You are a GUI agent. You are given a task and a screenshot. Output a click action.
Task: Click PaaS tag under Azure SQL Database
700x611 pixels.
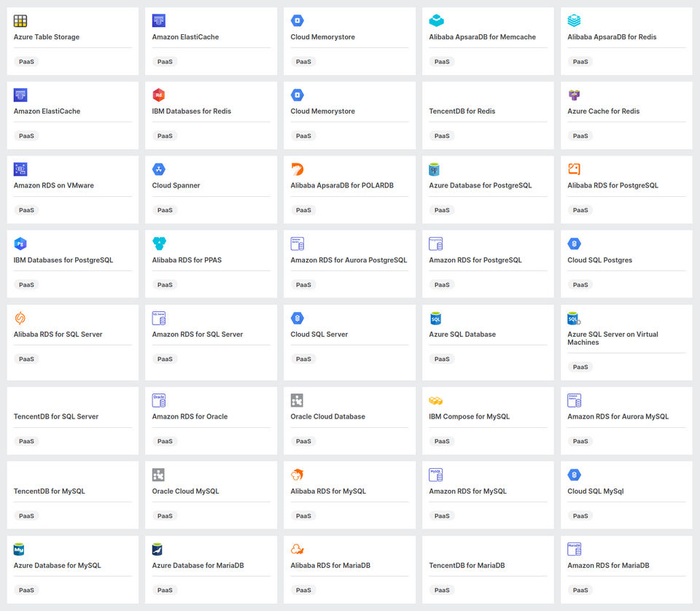click(x=442, y=359)
